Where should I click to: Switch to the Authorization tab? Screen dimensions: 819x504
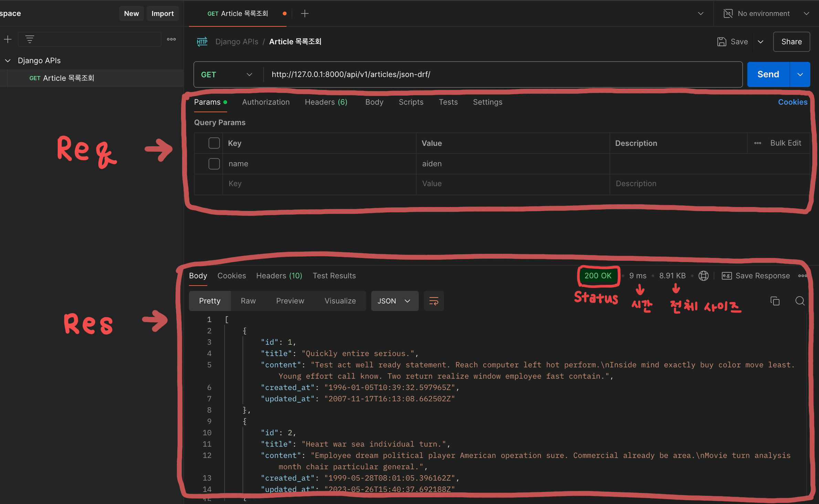pyautogui.click(x=265, y=102)
